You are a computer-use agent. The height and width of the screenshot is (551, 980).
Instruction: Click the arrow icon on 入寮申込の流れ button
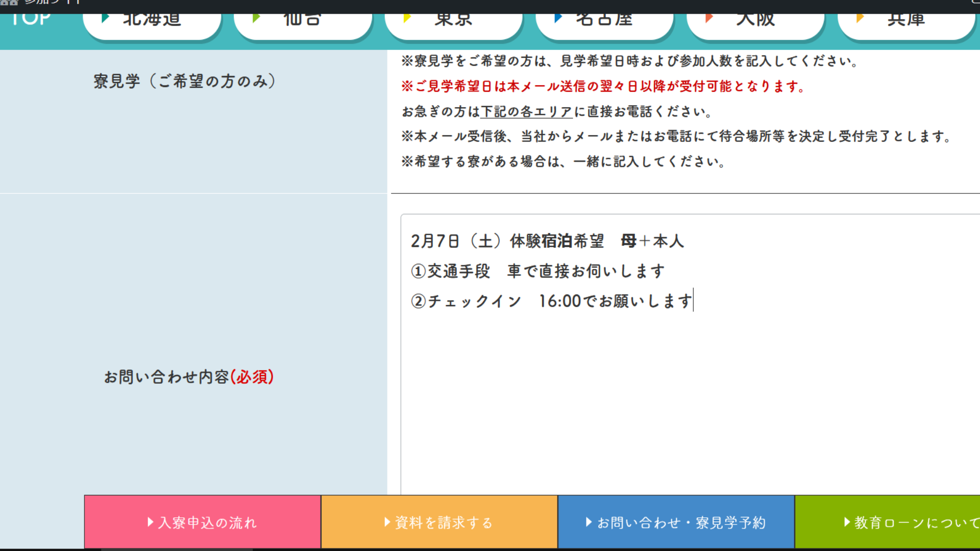click(151, 522)
